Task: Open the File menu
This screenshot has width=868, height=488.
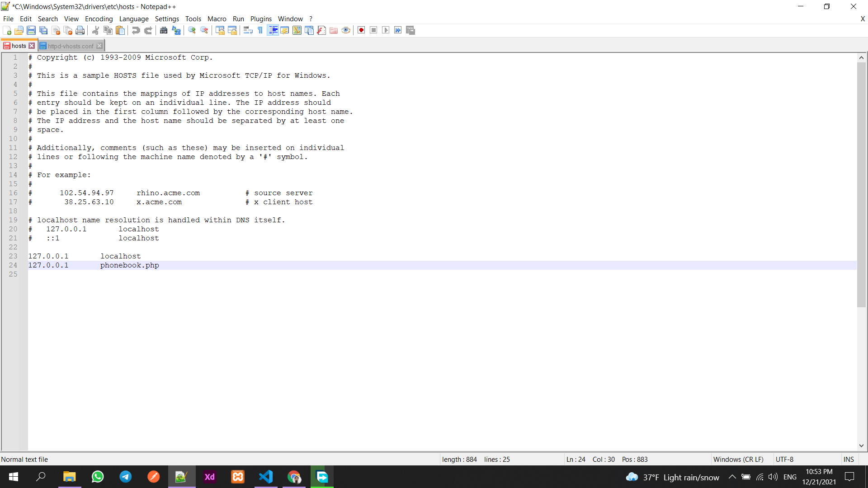Action: [8, 19]
